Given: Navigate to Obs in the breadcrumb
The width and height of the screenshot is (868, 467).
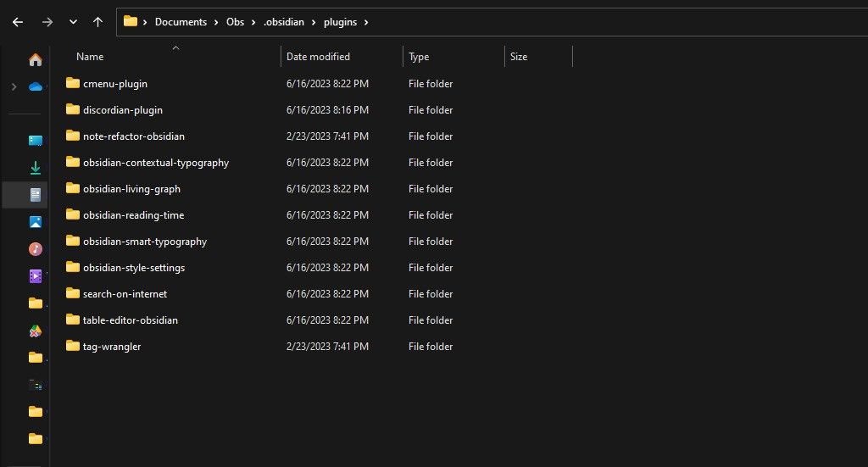Looking at the screenshot, I should coord(236,22).
